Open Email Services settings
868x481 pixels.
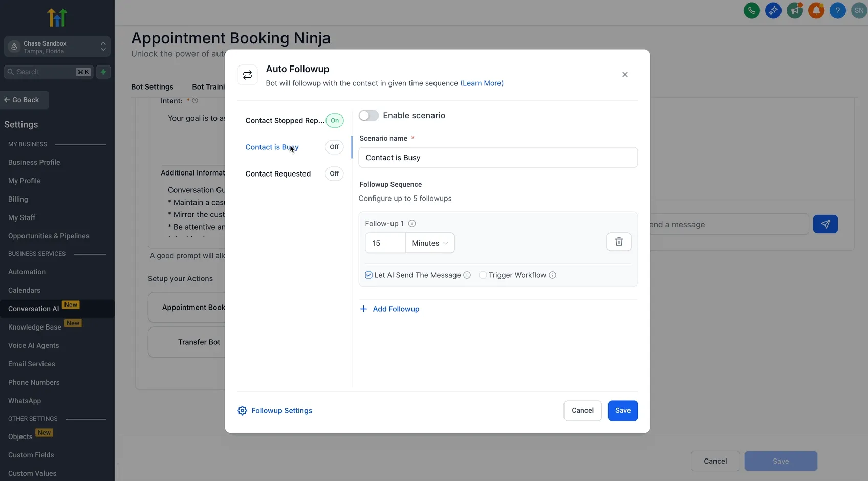(x=31, y=364)
